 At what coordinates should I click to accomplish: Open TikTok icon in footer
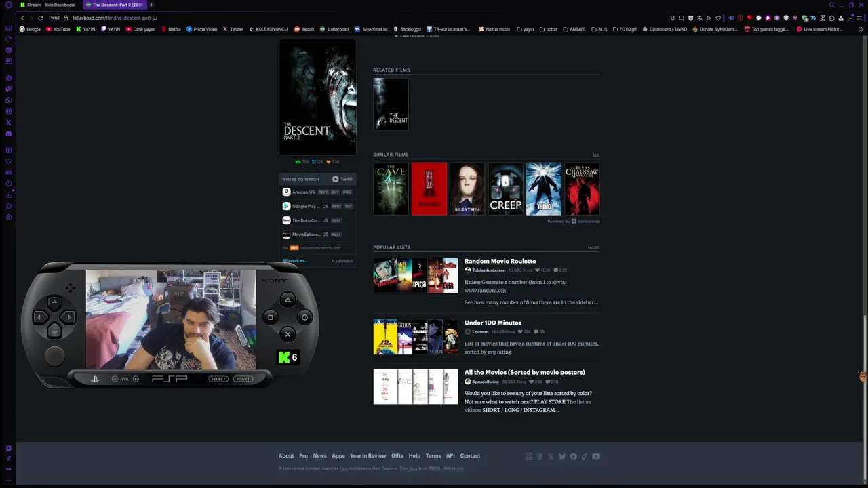point(584,456)
